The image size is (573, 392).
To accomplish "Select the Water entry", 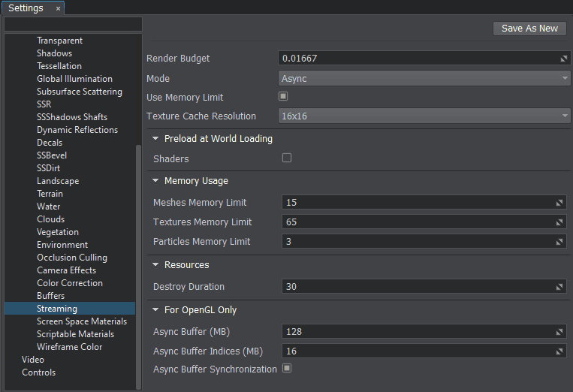I will tap(48, 207).
